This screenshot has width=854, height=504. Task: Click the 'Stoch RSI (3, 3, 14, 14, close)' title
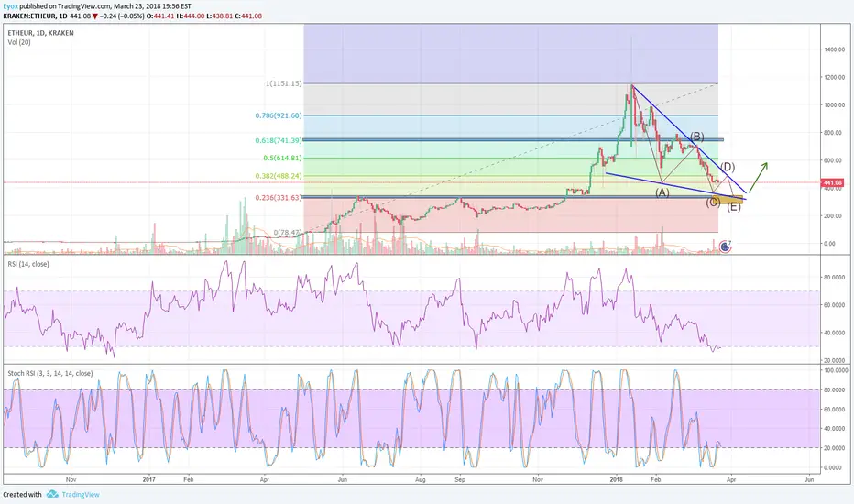50,374
